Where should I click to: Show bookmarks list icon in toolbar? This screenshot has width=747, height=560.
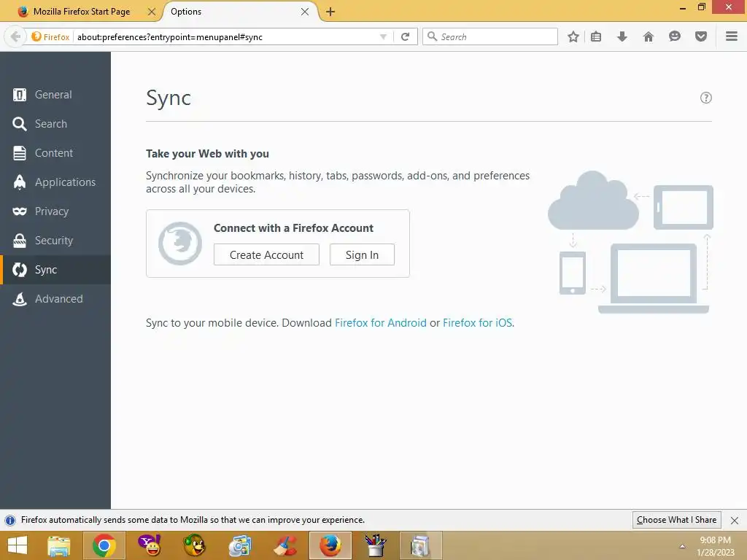[596, 36]
